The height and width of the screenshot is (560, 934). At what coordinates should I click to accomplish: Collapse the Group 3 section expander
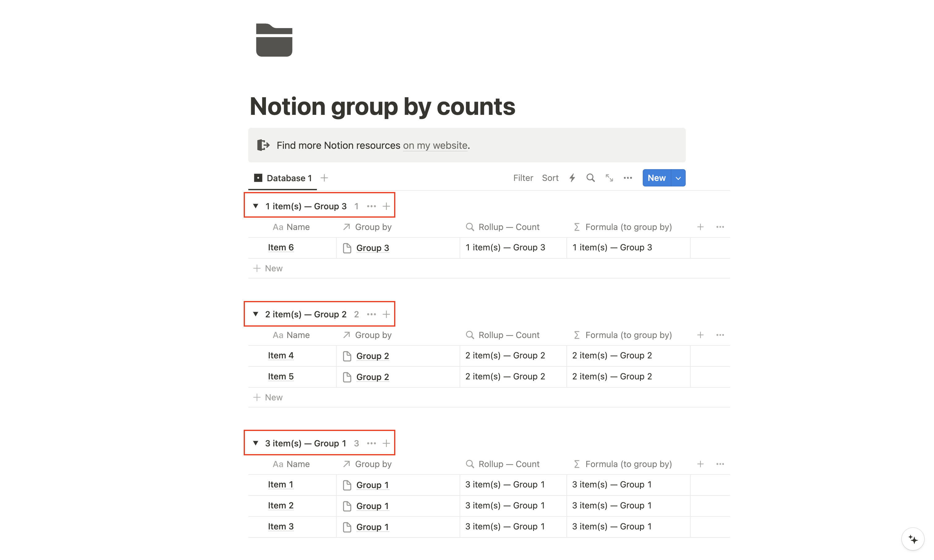pyautogui.click(x=256, y=206)
